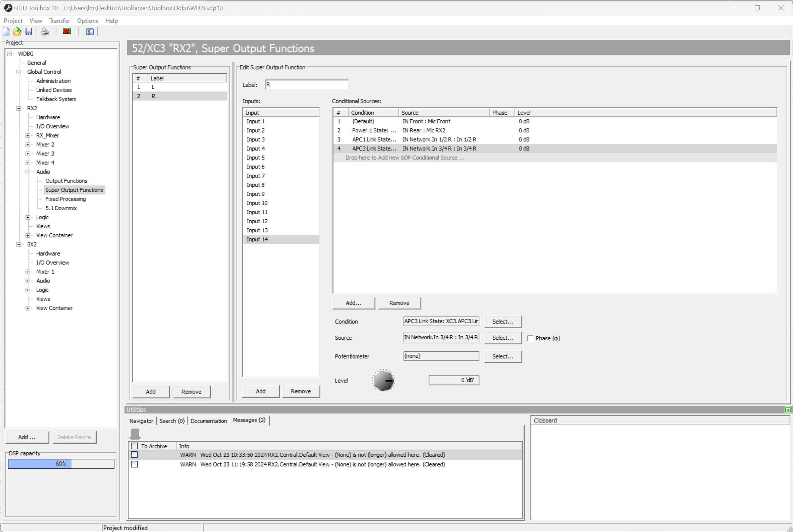Click the device transfer toolbar icon
The width and height of the screenshot is (793, 532).
67,31
